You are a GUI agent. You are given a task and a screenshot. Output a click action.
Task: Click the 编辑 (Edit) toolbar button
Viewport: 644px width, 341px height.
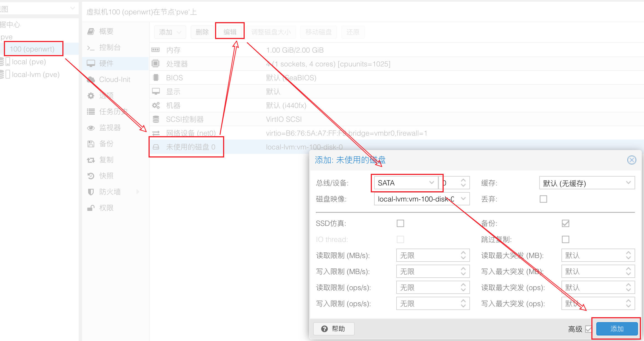click(230, 32)
